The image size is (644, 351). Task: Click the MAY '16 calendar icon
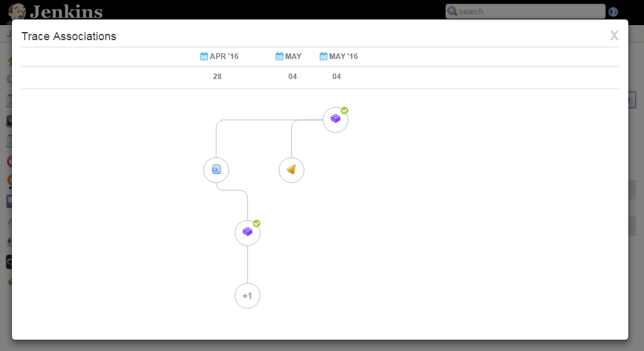click(x=324, y=57)
